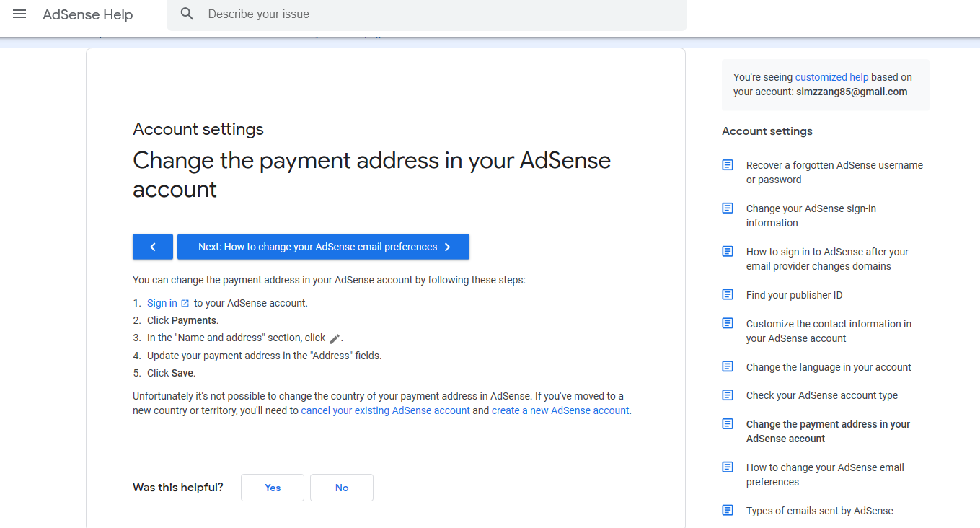Click the article icon beside Change the language
Screen dimensions: 980x528
728,367
